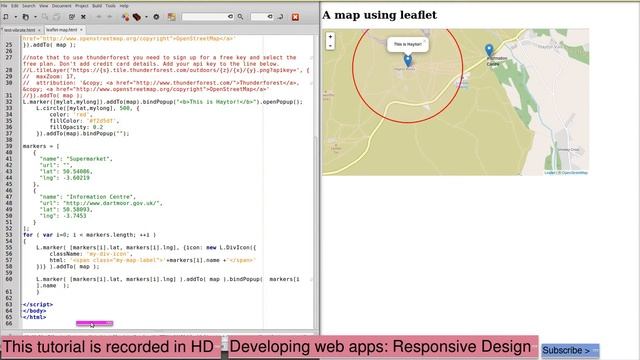Close the 'This is Haytor!' popup

424,41
